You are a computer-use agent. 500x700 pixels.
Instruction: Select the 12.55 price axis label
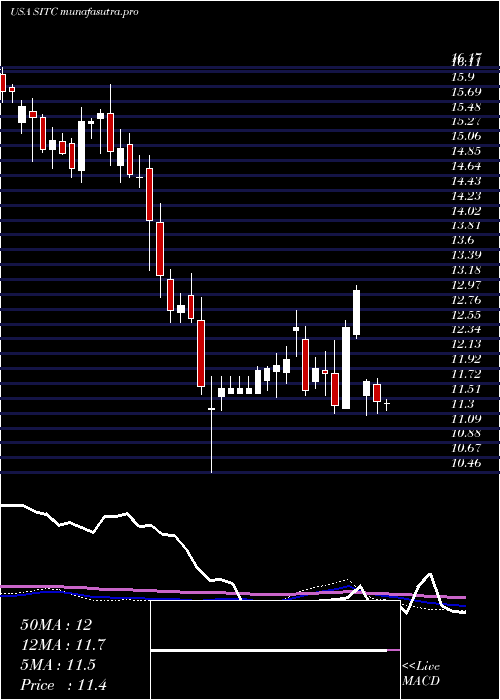coord(467,314)
